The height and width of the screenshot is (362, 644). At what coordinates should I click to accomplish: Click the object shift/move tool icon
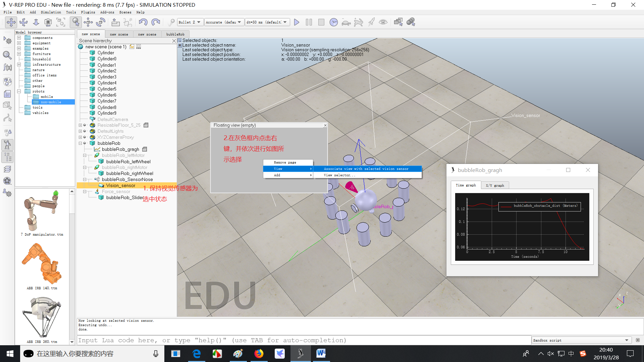88,22
